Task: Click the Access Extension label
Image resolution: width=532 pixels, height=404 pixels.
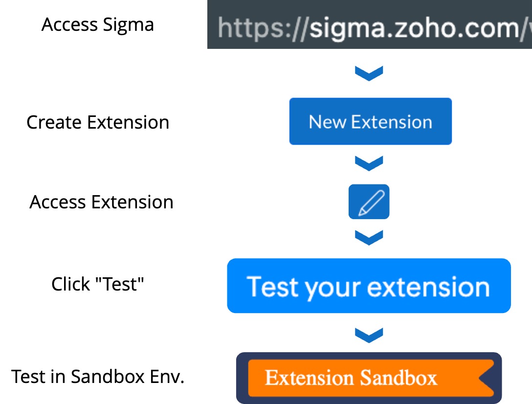Action: coord(101,202)
